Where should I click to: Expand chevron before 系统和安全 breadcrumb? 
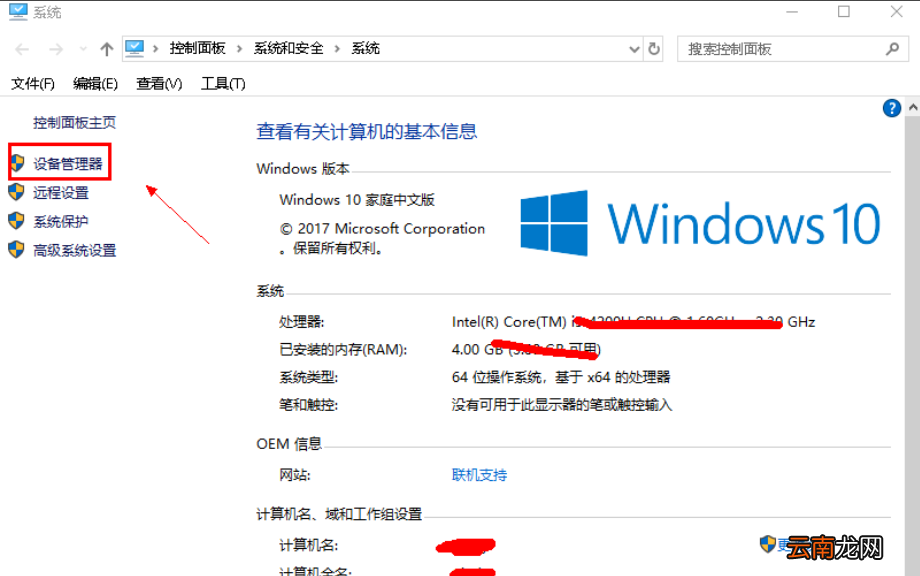click(239, 49)
